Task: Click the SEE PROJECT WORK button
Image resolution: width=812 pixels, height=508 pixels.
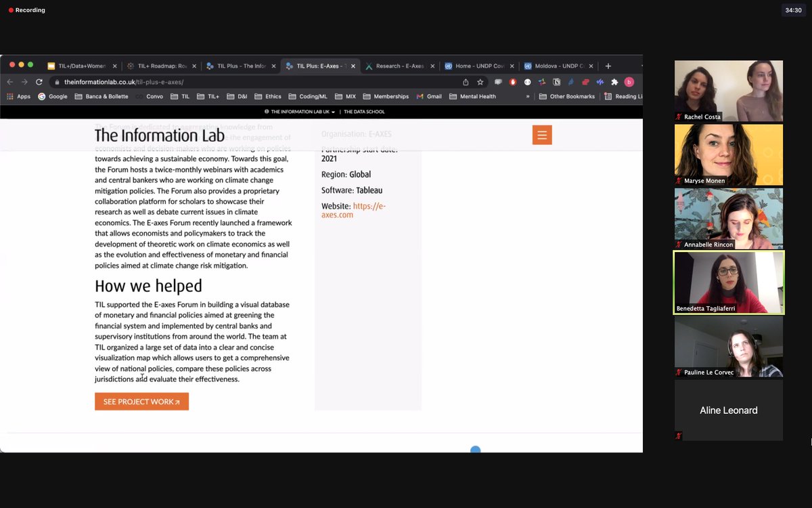Action: point(141,402)
